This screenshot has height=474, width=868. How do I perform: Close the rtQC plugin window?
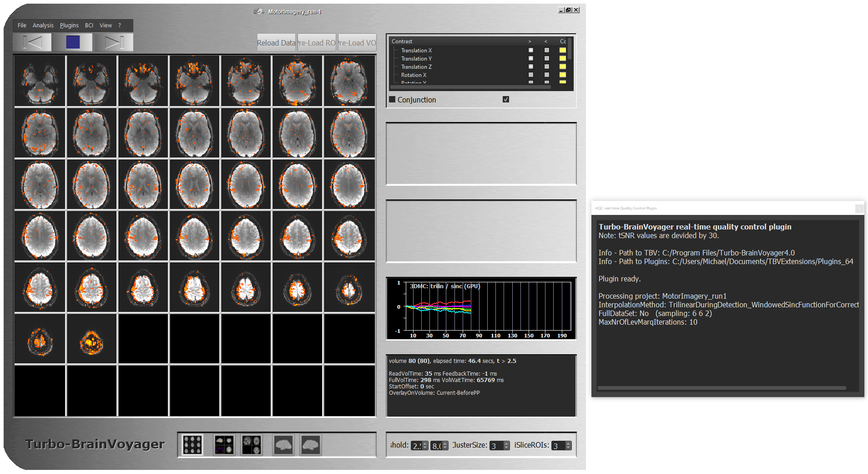tap(859, 208)
